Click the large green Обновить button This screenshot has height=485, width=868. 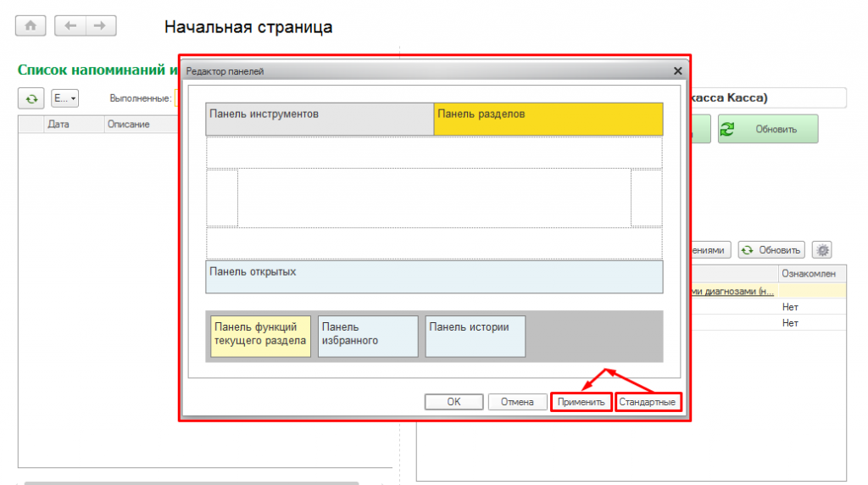click(768, 129)
